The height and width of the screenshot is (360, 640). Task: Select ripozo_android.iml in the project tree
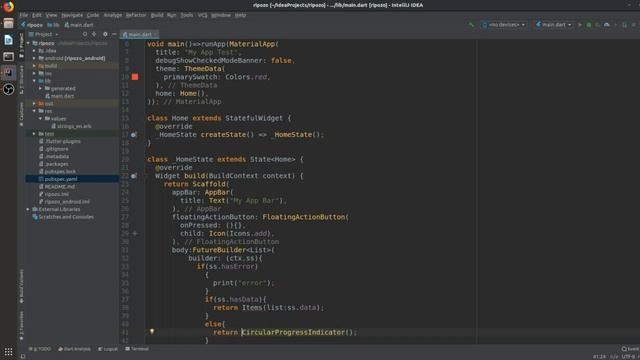pos(67,202)
